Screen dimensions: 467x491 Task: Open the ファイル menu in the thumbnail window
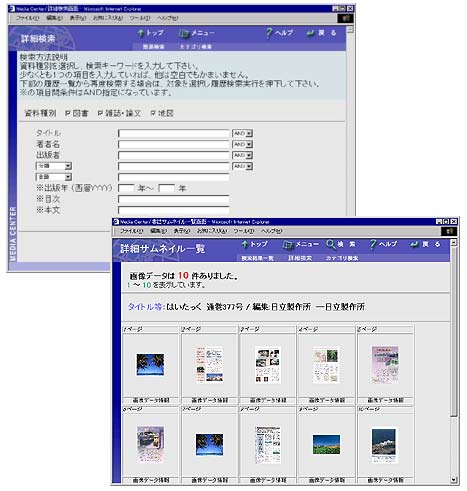(131, 231)
